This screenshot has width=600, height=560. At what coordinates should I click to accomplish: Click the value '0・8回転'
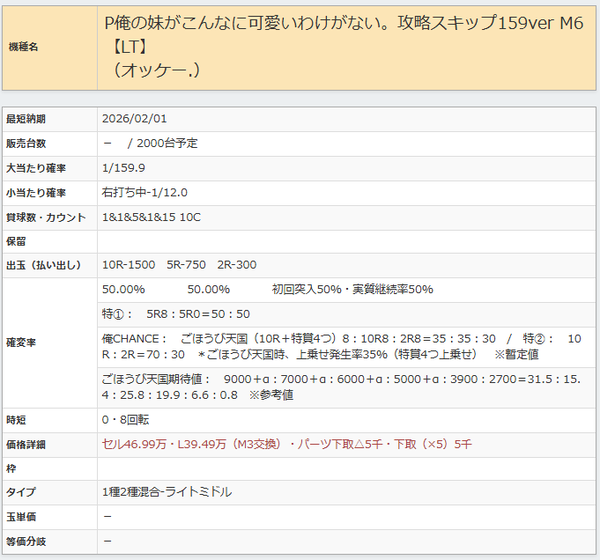(x=126, y=420)
